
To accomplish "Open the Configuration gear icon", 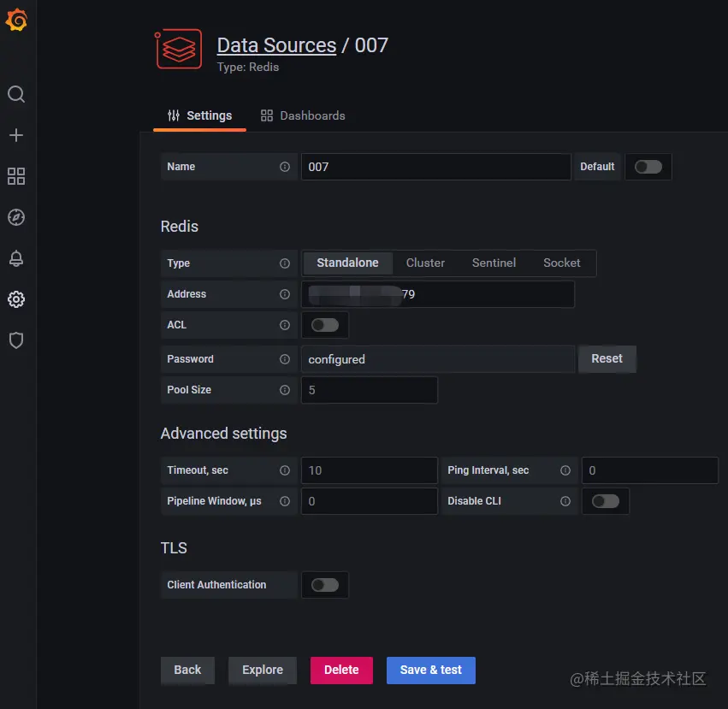I will click(16, 299).
